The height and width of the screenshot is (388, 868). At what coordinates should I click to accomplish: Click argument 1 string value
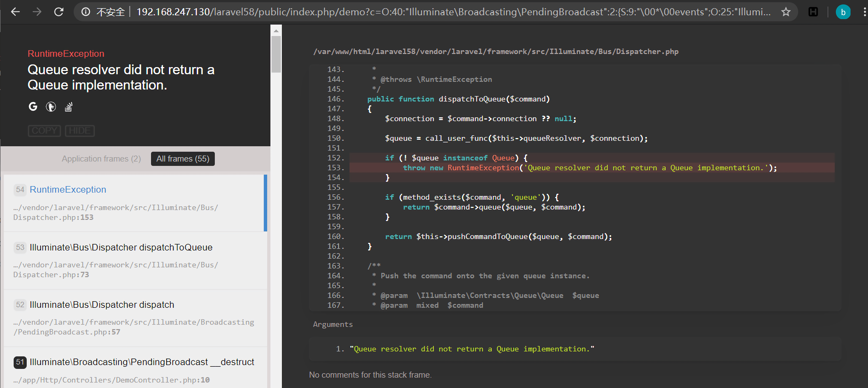pyautogui.click(x=472, y=349)
